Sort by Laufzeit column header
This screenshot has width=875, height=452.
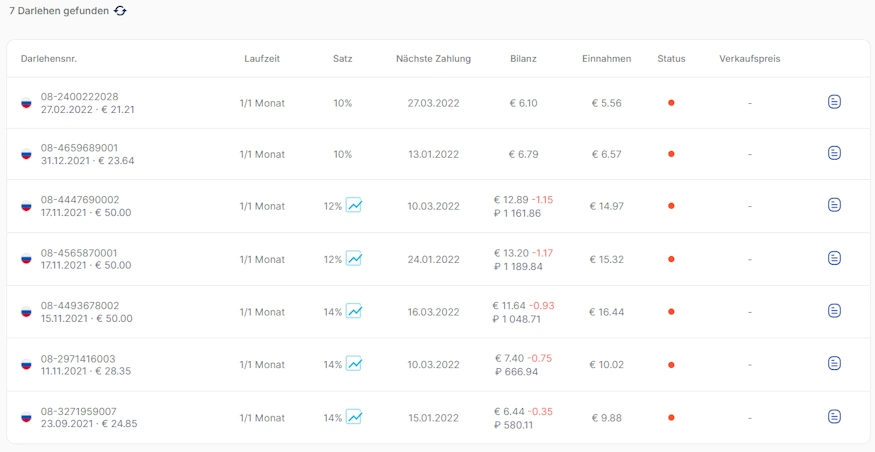coord(262,59)
